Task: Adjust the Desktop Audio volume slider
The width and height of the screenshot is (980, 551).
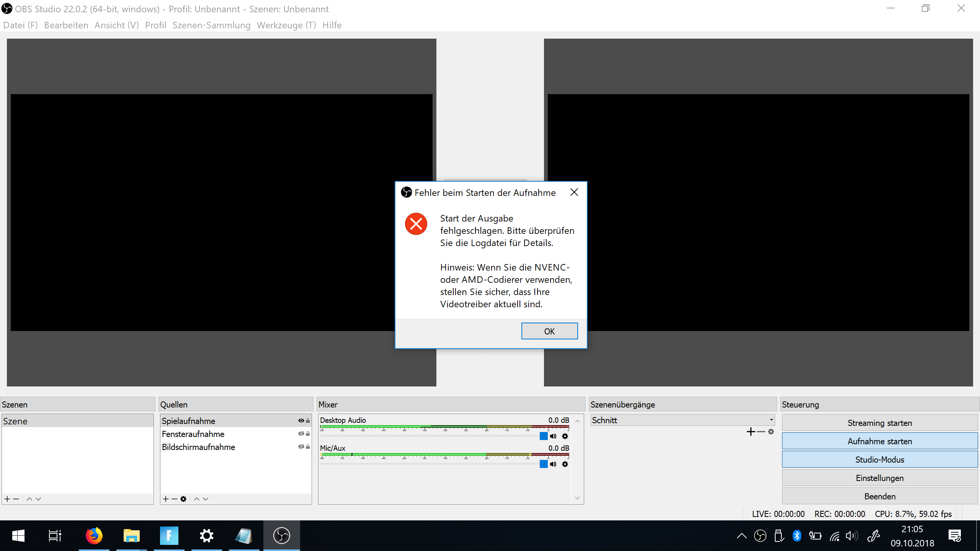Action: click(x=544, y=436)
